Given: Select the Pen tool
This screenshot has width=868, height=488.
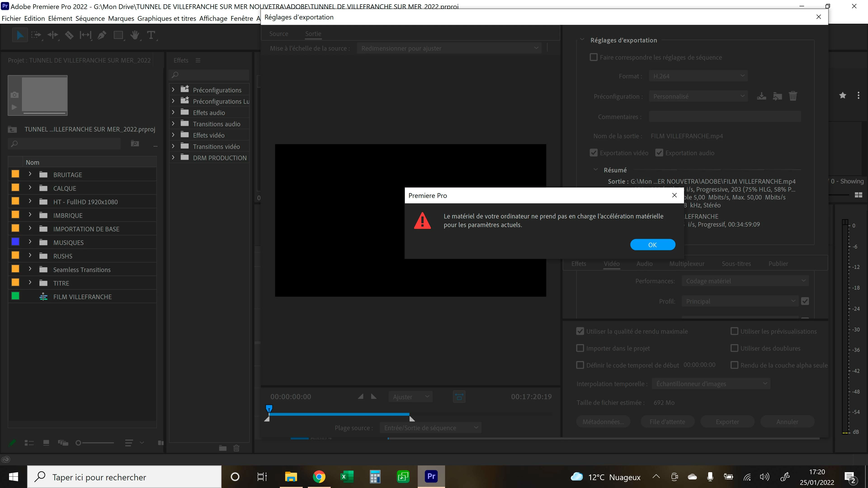Looking at the screenshot, I should [102, 35].
